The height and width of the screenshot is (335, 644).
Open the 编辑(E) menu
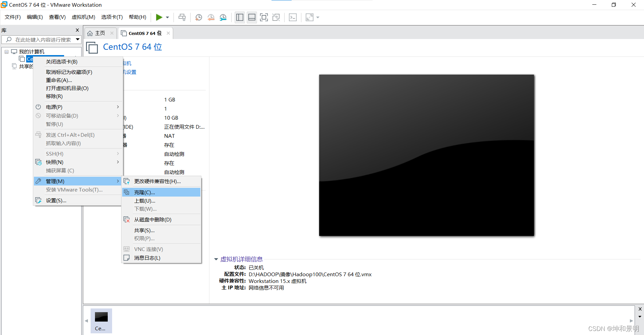click(x=35, y=17)
